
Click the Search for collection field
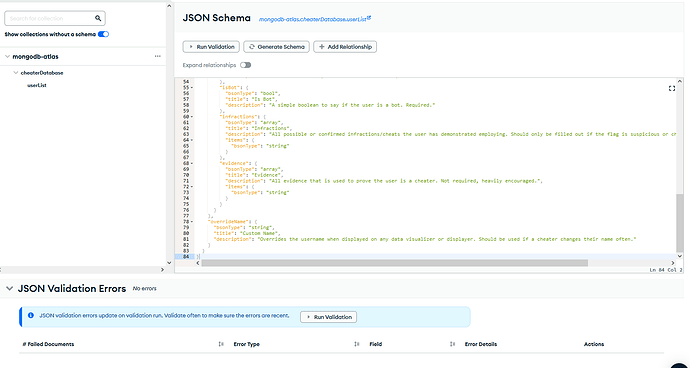click(x=50, y=18)
